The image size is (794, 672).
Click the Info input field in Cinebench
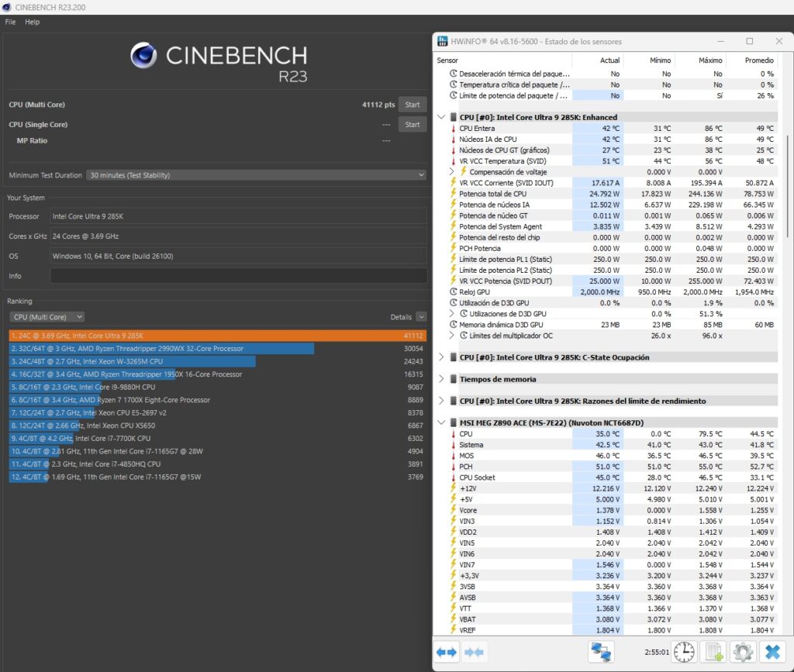coord(239,276)
